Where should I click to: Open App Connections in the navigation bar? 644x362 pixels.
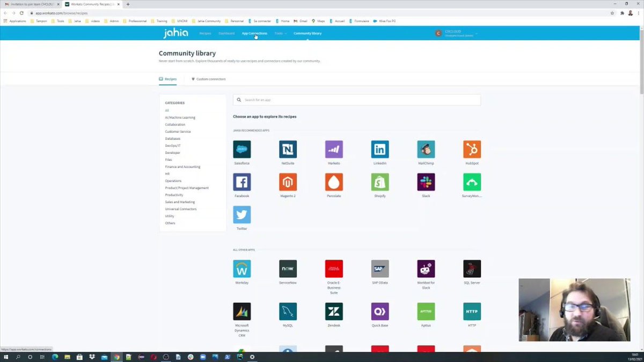(254, 33)
